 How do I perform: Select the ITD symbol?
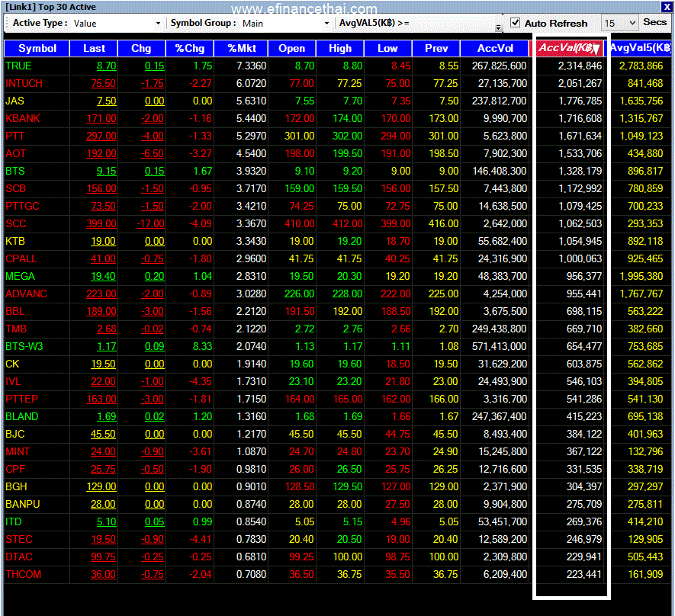[x=13, y=521]
